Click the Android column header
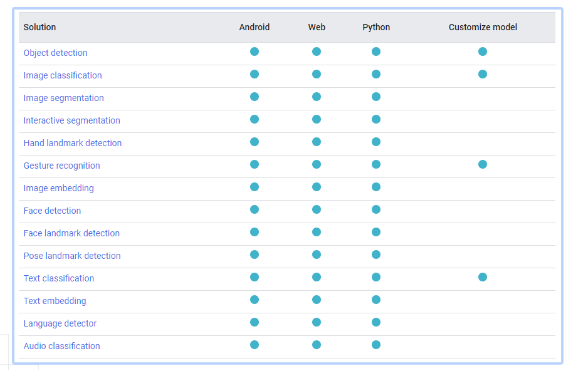Screen dimensions: 572x370 click(x=254, y=27)
